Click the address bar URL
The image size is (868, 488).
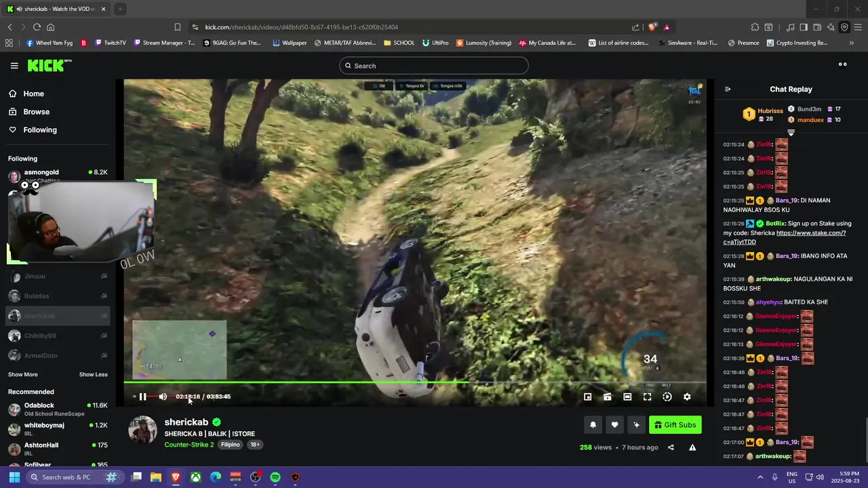(302, 27)
